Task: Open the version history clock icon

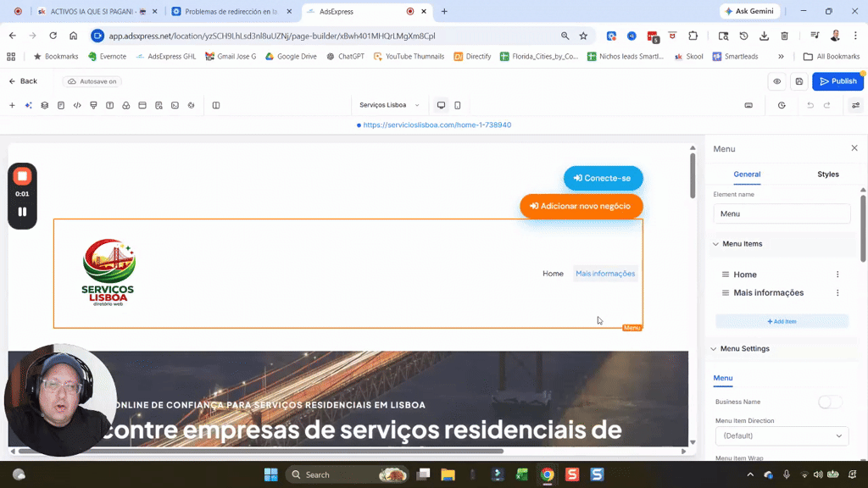Action: (782, 105)
